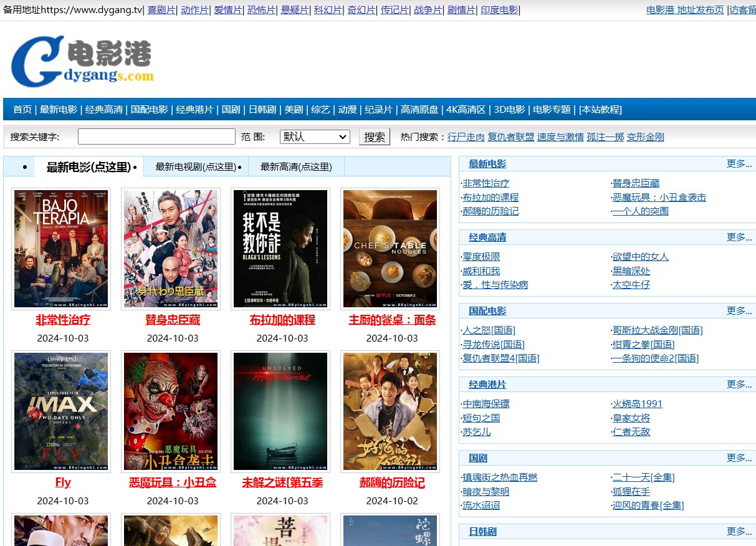Open the Bajo Terapia movie poster
756x546 pixels.
point(61,249)
